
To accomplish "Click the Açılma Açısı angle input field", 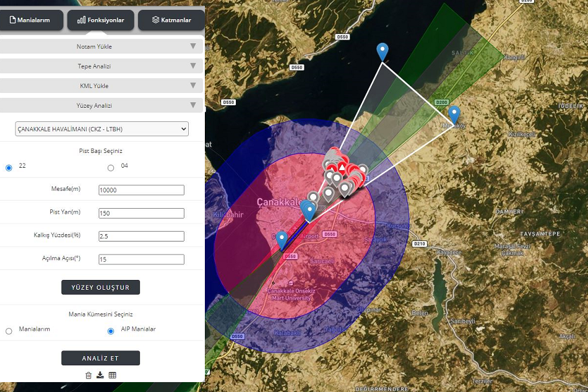I will tap(141, 259).
